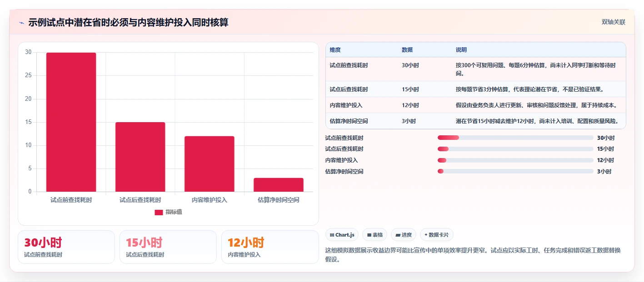
Task: Click the x-axis label 内容维护投入
Action: pyautogui.click(x=209, y=200)
